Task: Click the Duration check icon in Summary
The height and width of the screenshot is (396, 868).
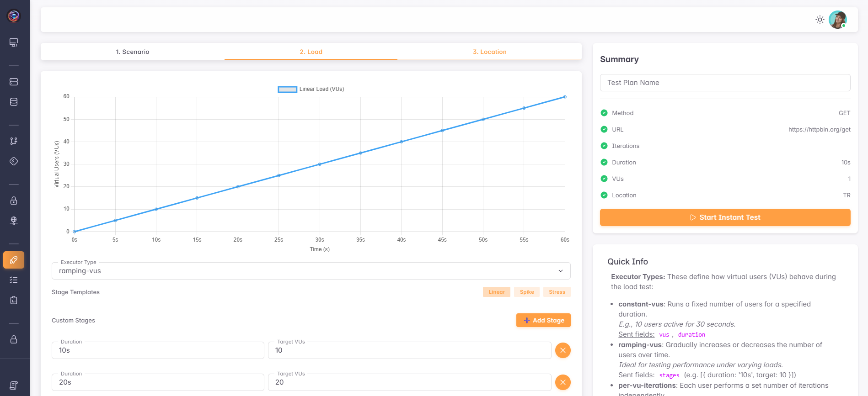Action: (604, 162)
